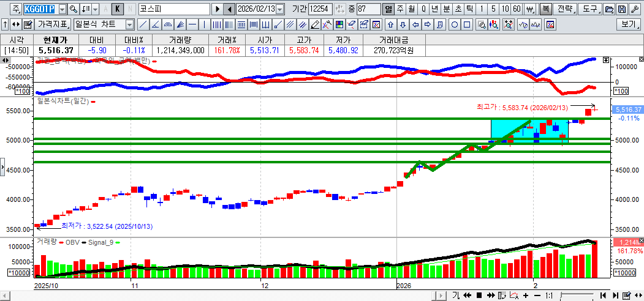Expand the 일본식 차트 chart type dropdown

(x=129, y=24)
